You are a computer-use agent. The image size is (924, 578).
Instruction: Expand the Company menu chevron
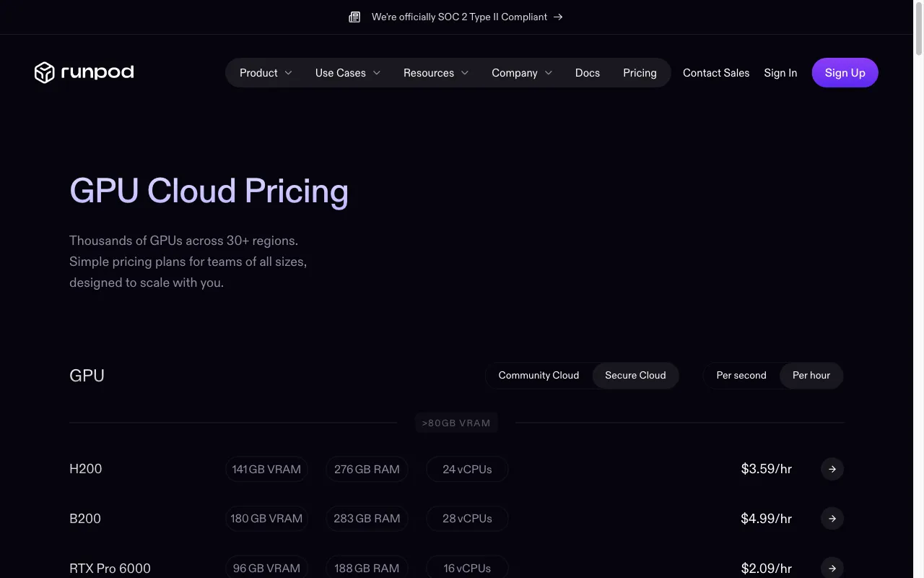click(x=549, y=73)
